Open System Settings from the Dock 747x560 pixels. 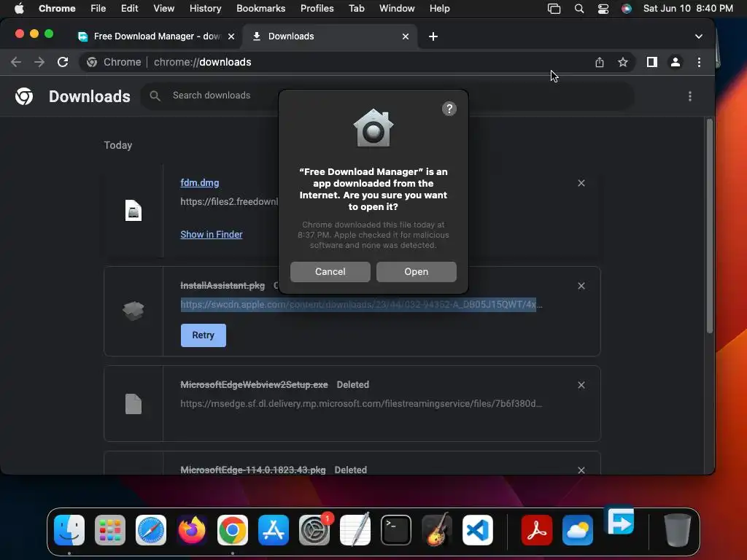tap(314, 530)
